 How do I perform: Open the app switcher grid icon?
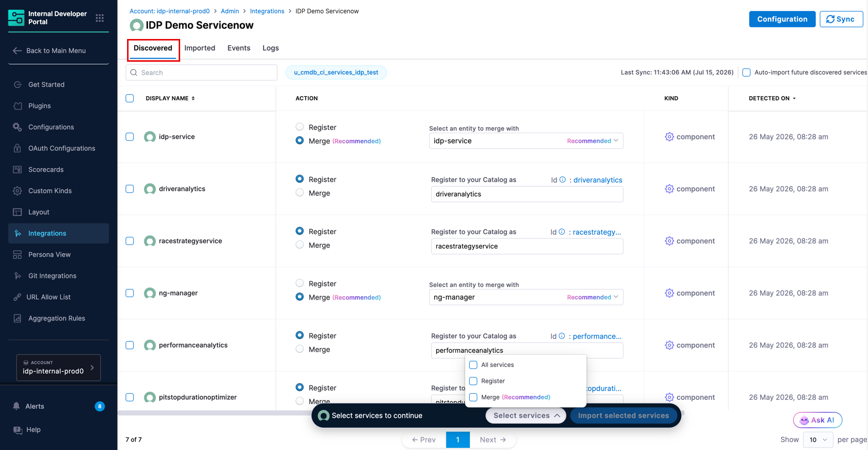click(100, 18)
